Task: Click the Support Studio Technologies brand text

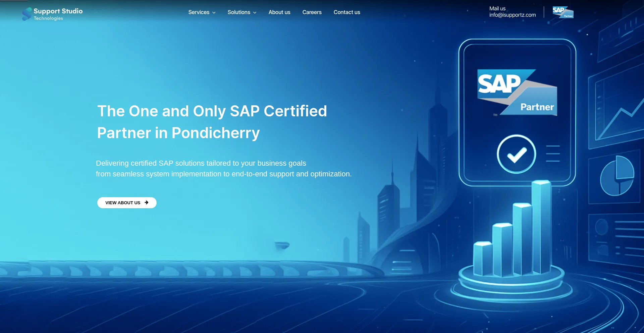Action: 58,14
